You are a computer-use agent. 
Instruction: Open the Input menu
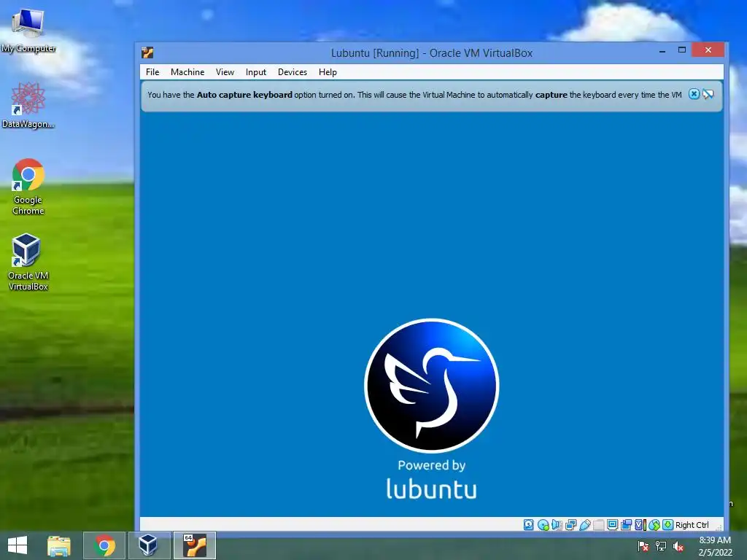click(x=256, y=72)
